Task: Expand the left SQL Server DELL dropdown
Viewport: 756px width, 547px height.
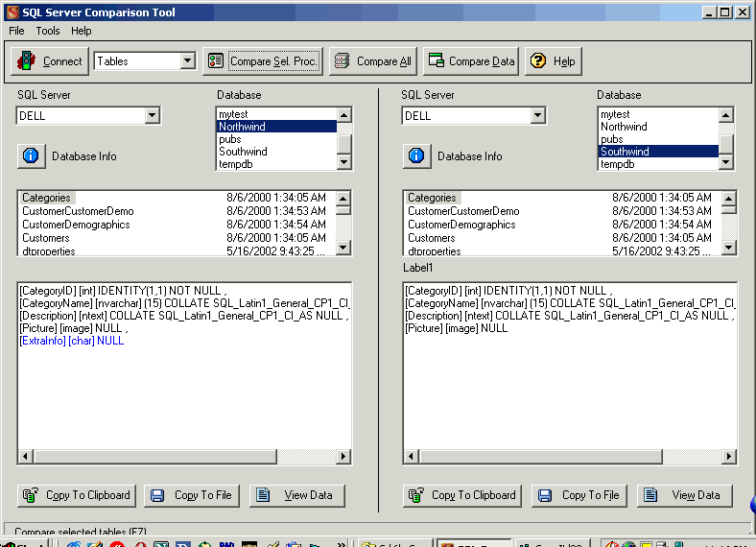Action: click(152, 116)
